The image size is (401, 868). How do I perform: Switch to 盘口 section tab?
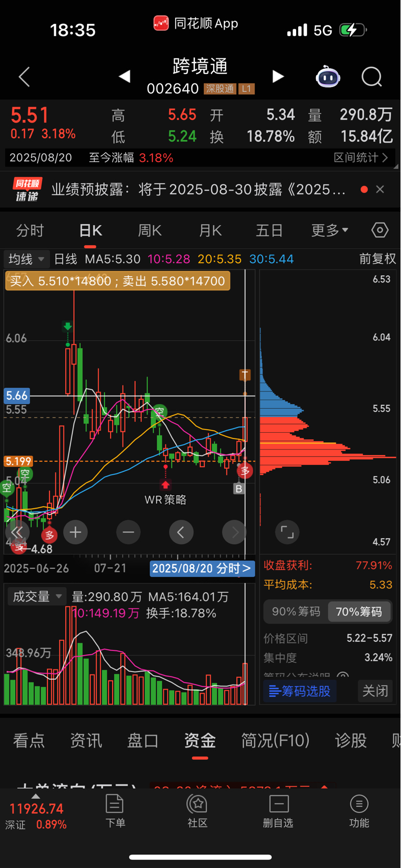coord(143,740)
